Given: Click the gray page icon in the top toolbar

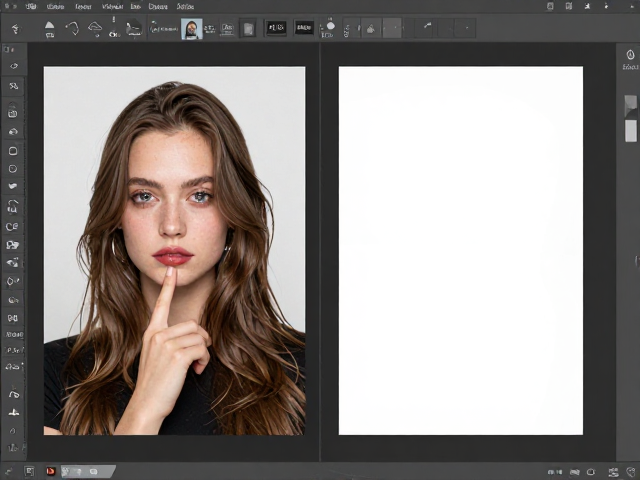Looking at the screenshot, I should (x=248, y=29).
